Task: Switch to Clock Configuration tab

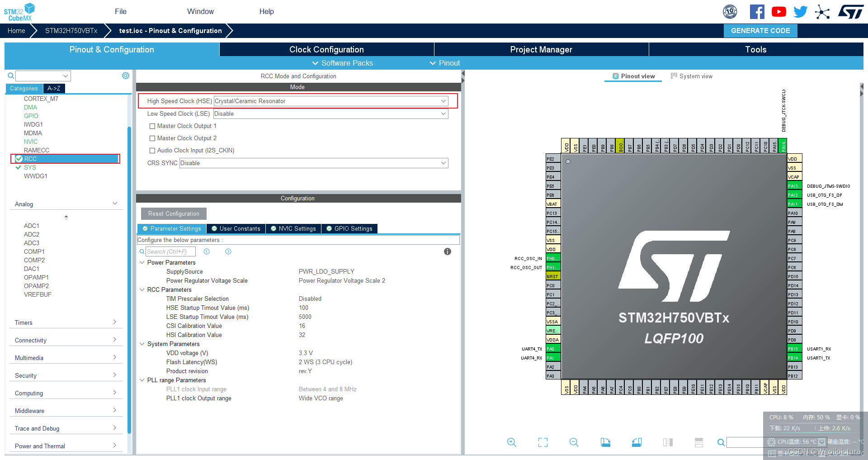Action: 326,49
